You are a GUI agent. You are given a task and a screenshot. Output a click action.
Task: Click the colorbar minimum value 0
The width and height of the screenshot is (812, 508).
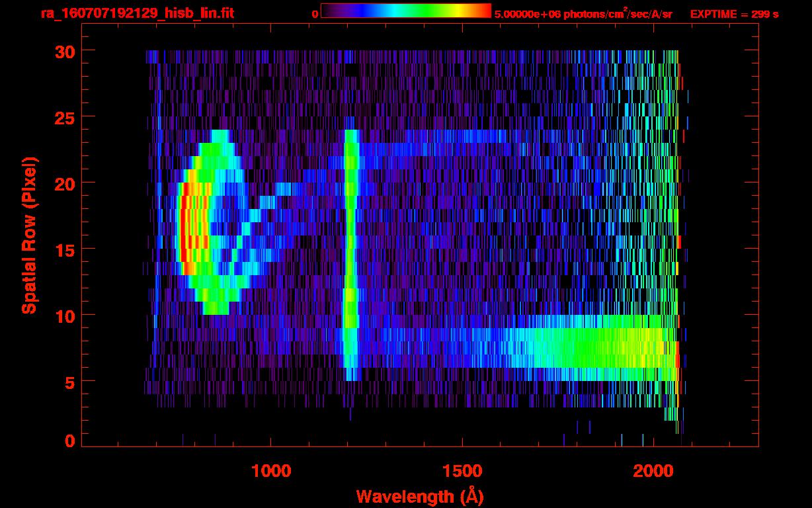pyautogui.click(x=315, y=14)
